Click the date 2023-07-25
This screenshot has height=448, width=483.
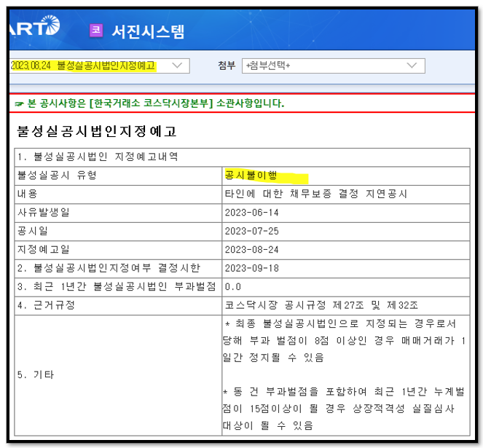click(251, 231)
